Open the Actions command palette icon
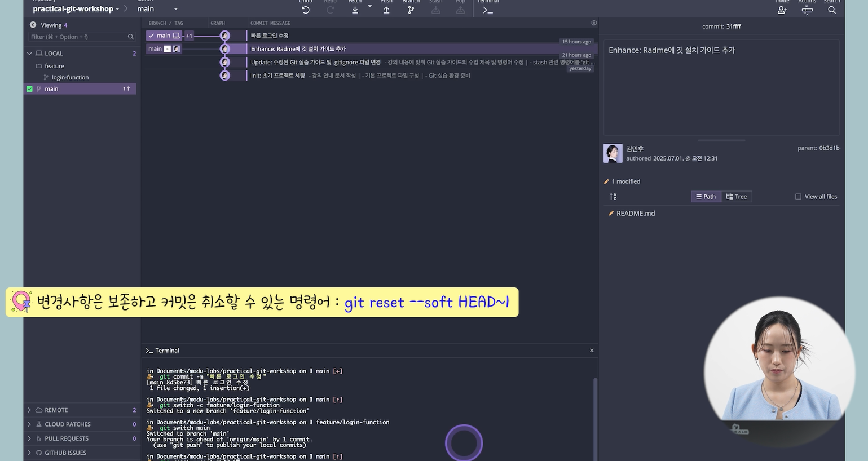The height and width of the screenshot is (461, 868). click(807, 10)
